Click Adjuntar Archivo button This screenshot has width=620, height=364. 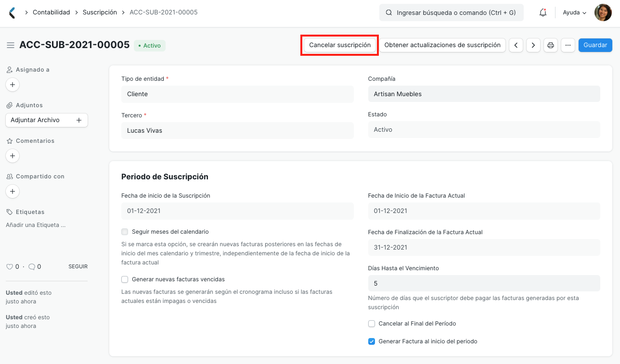pos(47,120)
